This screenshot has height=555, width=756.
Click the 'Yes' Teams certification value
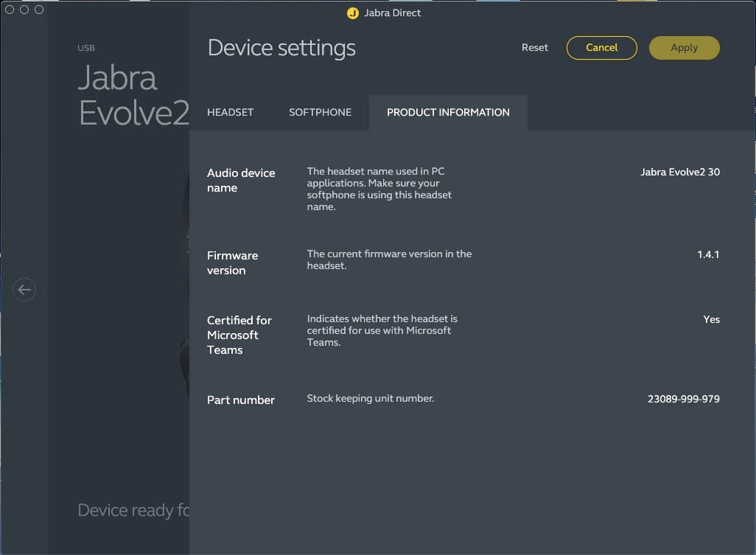click(711, 320)
